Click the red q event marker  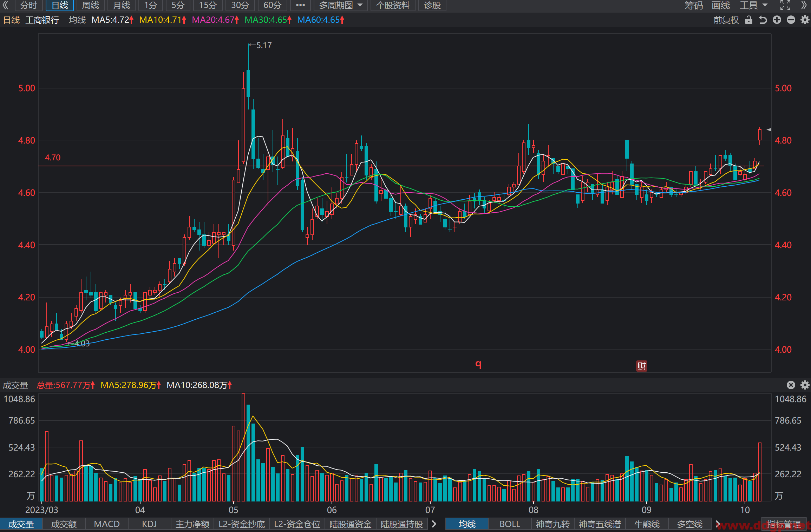click(478, 364)
